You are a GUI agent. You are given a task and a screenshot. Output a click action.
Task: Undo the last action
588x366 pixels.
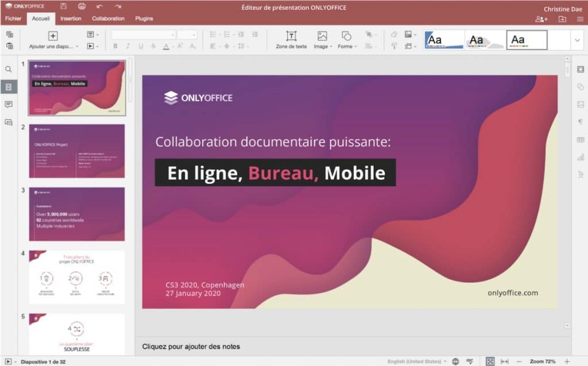[99, 6]
